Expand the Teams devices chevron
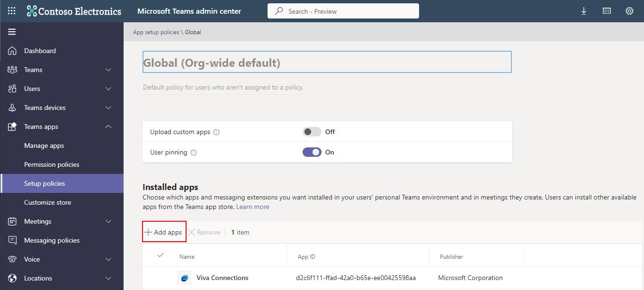Viewport: 644px width, 290px height. pos(108,108)
